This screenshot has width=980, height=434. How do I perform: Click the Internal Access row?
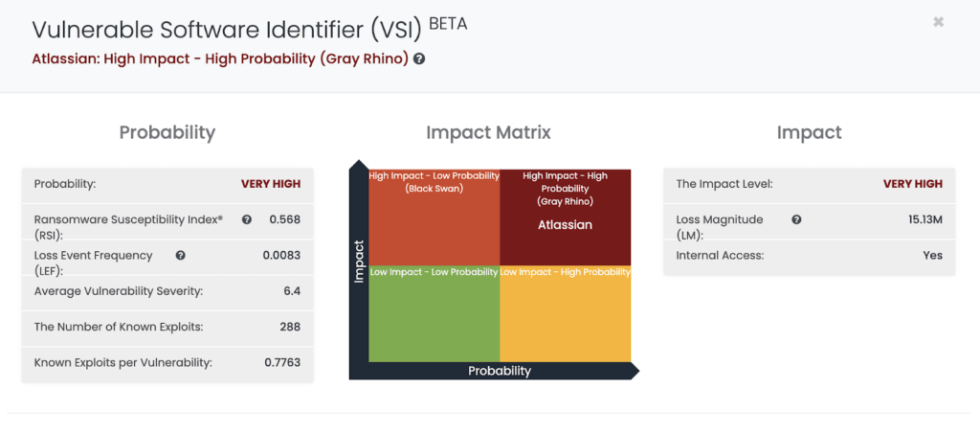809,256
